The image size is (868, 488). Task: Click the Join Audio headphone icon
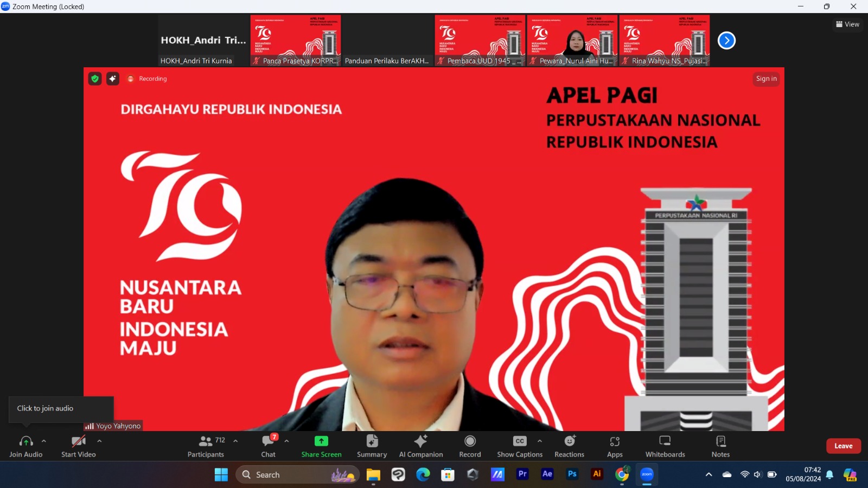[x=26, y=441]
